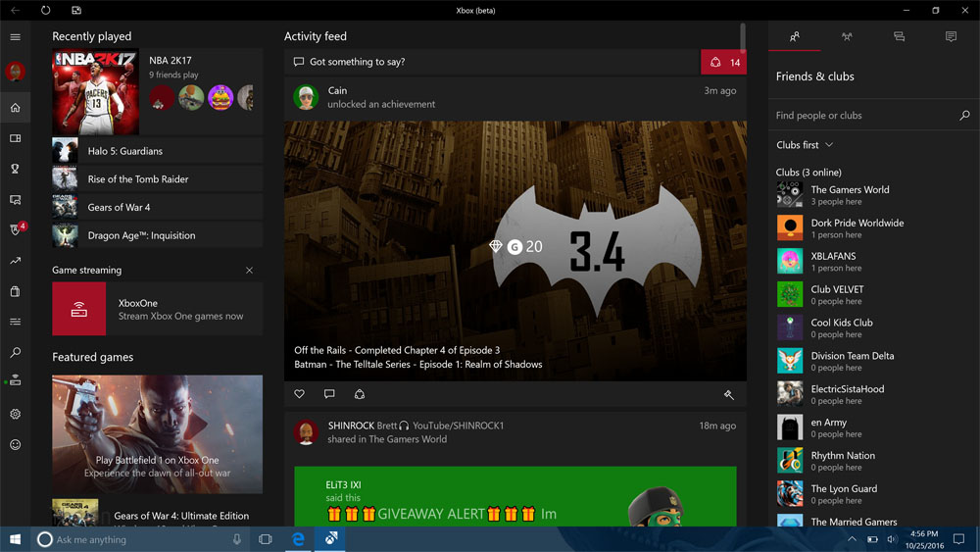The height and width of the screenshot is (552, 980).
Task: Open Division Team Delta club
Action: coord(874,361)
